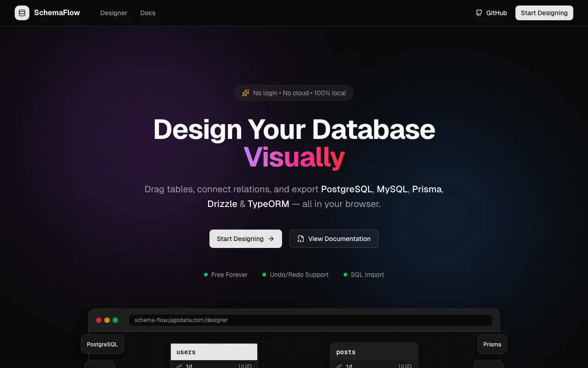Click the key icon beside id in users table
Screen dimensions: 588x368
178,366
